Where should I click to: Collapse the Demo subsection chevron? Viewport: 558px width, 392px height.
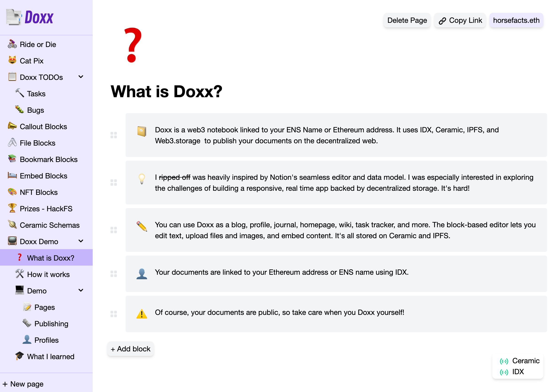[81, 290]
